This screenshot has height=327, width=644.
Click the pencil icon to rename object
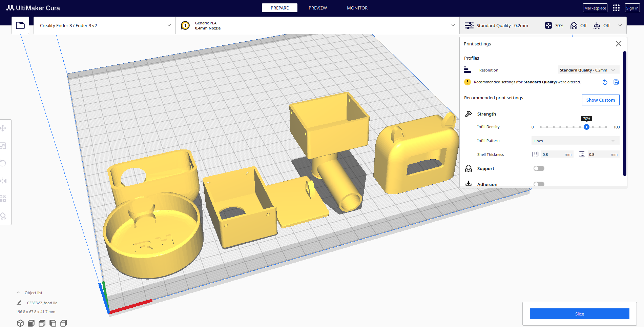coord(19,303)
